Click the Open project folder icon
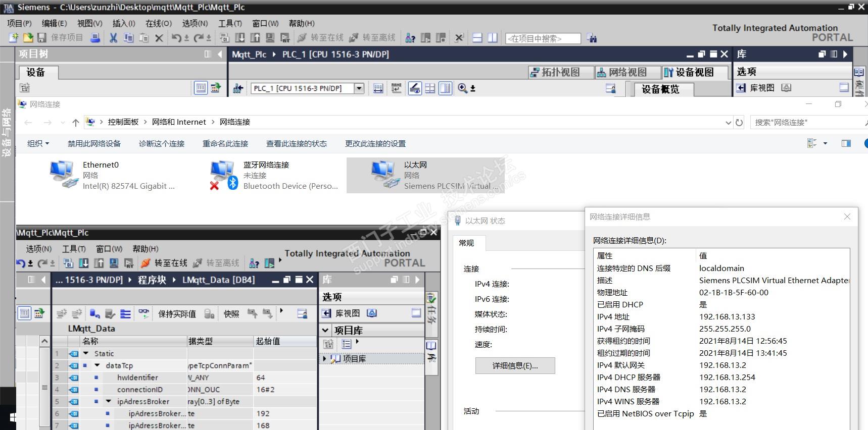The image size is (868, 430). coord(28,37)
